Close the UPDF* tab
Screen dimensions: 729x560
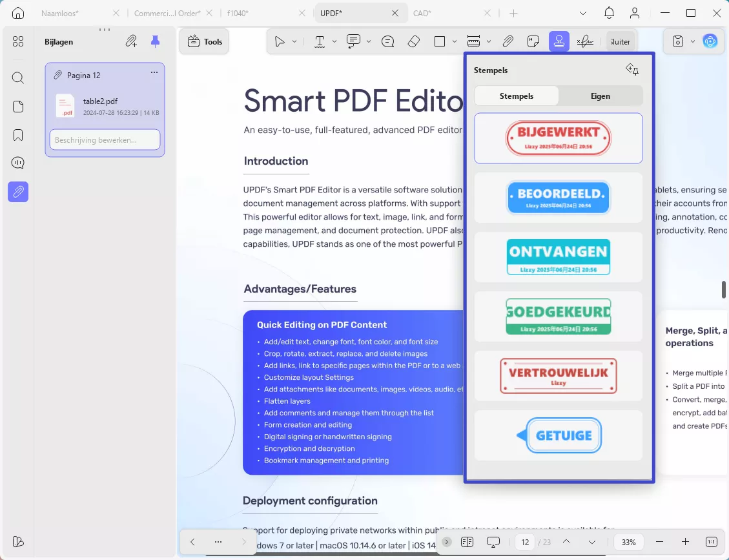395,13
